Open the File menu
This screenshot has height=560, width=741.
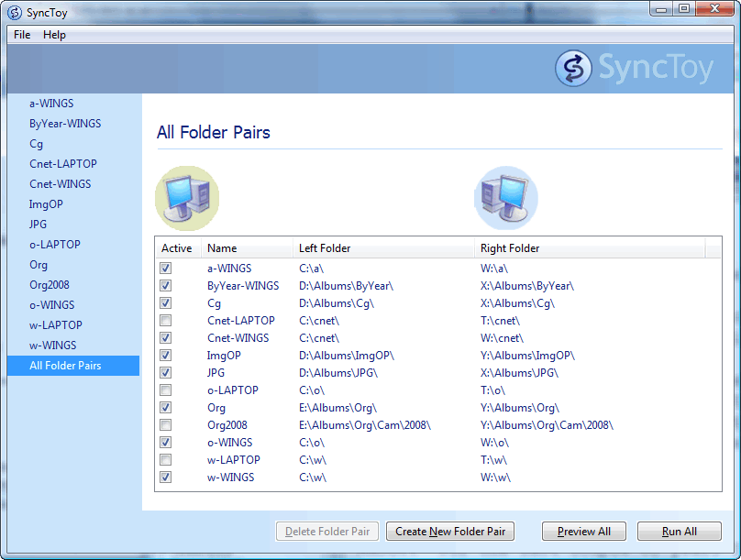pos(22,35)
